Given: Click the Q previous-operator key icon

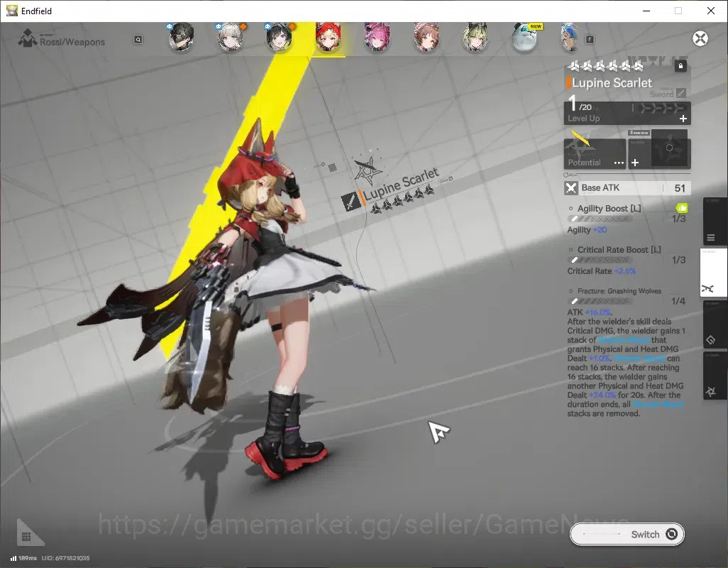Looking at the screenshot, I should pyautogui.click(x=138, y=40).
